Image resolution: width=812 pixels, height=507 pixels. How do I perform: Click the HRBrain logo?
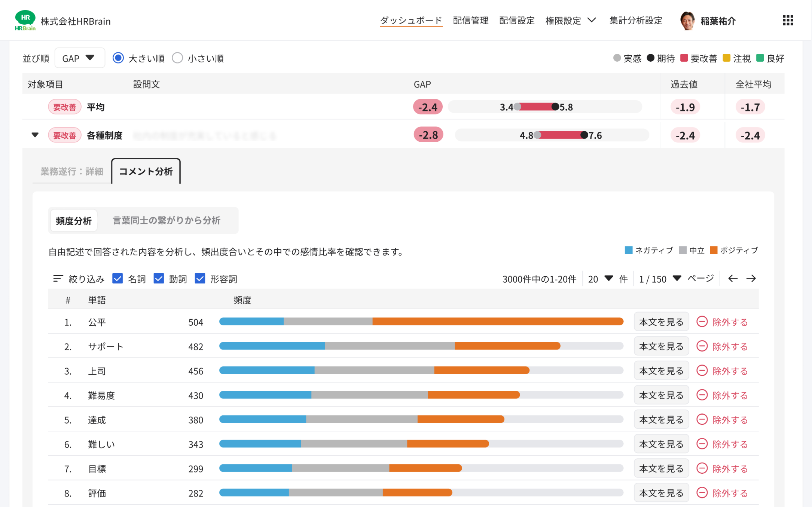coord(25,21)
